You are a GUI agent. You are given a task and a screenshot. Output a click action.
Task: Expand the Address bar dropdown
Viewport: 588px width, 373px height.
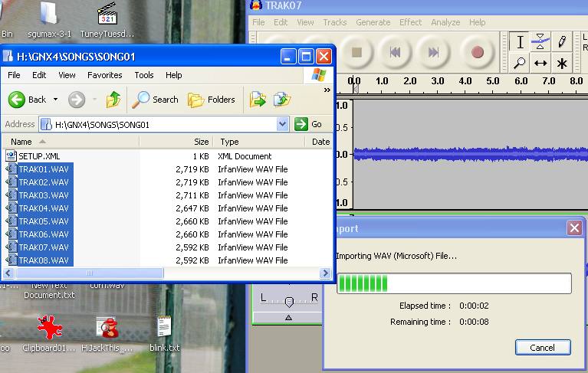pos(282,124)
